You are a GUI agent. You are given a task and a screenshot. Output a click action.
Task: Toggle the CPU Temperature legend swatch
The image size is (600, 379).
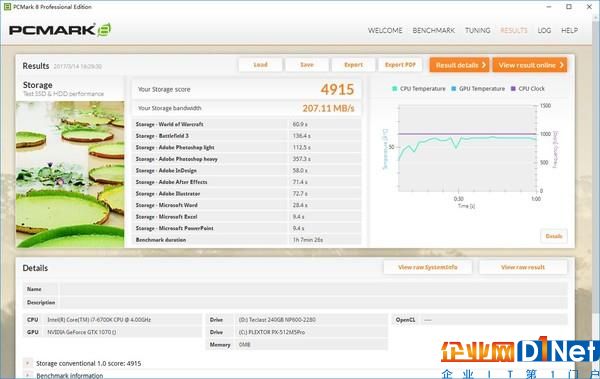point(395,88)
